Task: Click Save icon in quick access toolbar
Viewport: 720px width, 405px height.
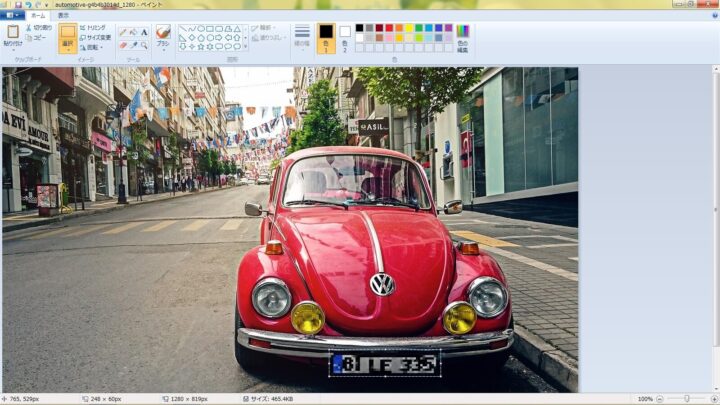Action: tap(18, 5)
